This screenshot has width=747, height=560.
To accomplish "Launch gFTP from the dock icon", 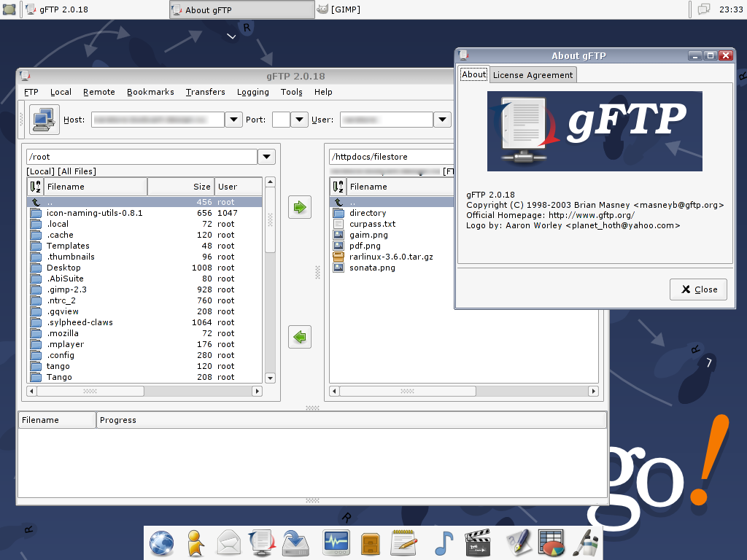I will (262, 543).
